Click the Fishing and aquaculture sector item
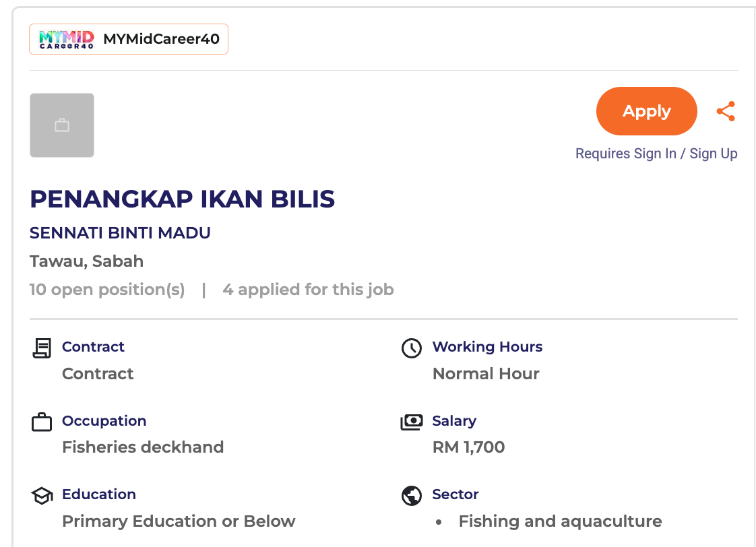 pyautogui.click(x=560, y=521)
